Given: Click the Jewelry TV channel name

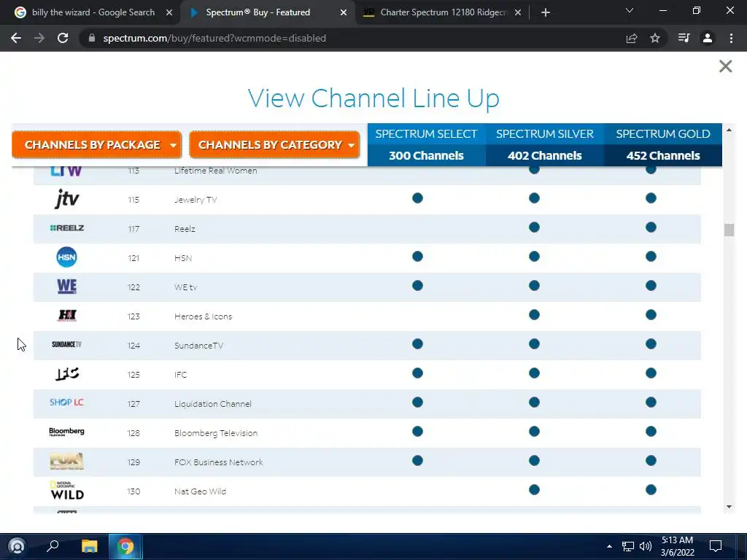Looking at the screenshot, I should click(196, 200).
